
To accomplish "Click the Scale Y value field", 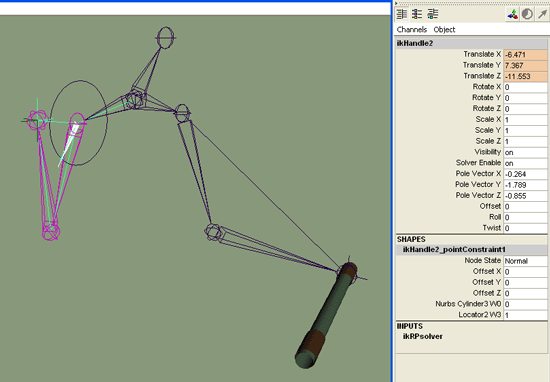I will pos(525,131).
